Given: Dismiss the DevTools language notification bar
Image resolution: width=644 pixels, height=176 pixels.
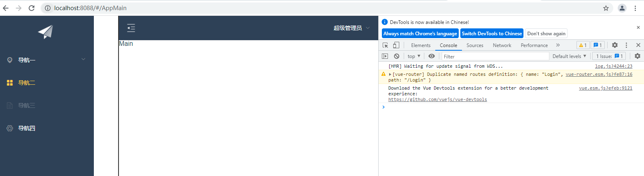Looking at the screenshot, I should click(x=638, y=28).
